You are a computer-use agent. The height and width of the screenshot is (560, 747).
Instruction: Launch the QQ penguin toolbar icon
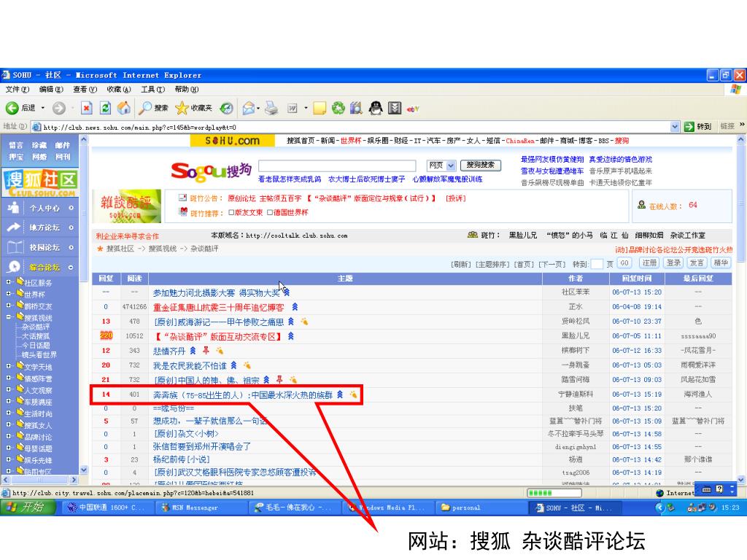[376, 109]
